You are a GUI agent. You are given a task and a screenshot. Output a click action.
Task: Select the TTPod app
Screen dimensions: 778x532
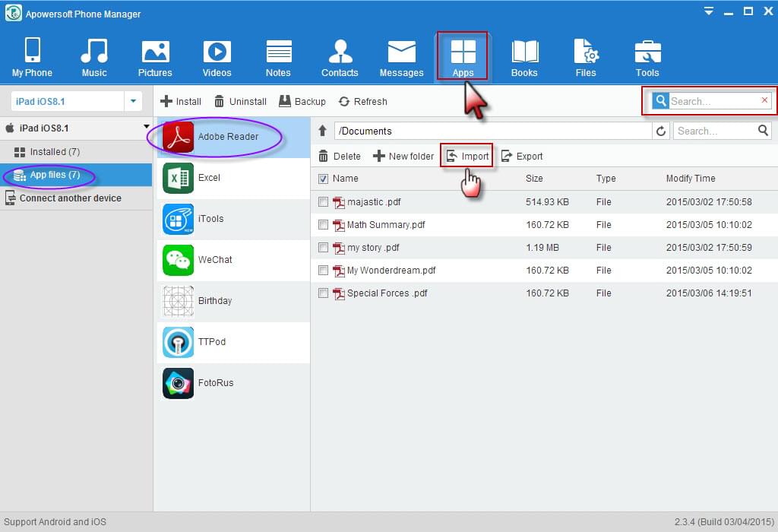click(x=211, y=342)
